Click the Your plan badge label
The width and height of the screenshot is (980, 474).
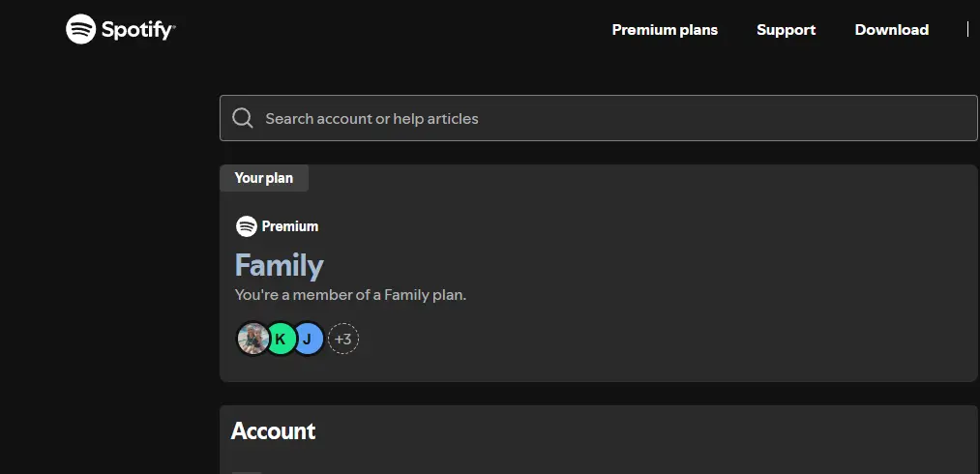264,178
